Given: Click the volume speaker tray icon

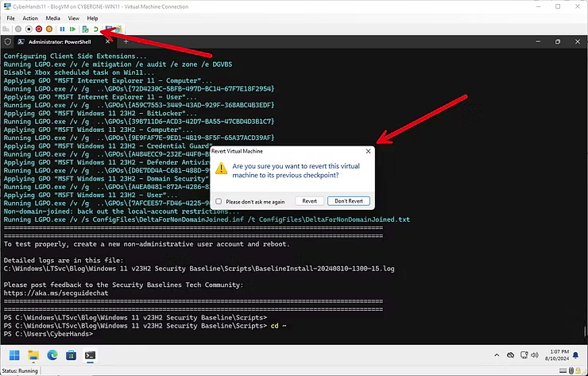Looking at the screenshot, I should pyautogui.click(x=535, y=355).
